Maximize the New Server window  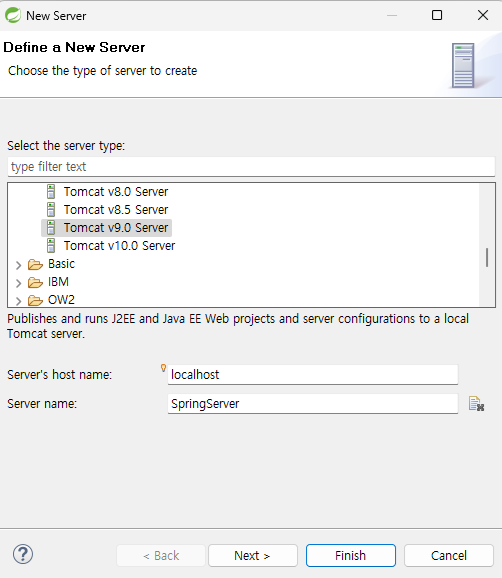[x=437, y=15]
